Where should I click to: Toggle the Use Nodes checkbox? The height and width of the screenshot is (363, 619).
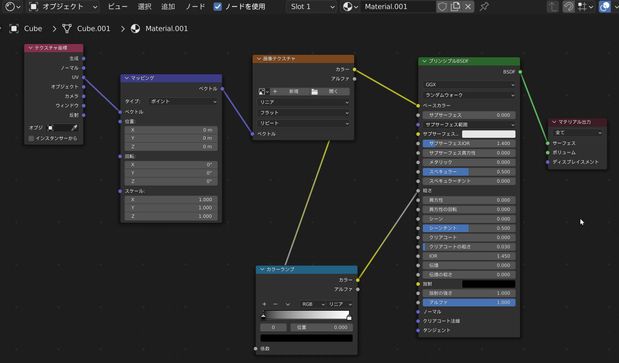tap(218, 7)
